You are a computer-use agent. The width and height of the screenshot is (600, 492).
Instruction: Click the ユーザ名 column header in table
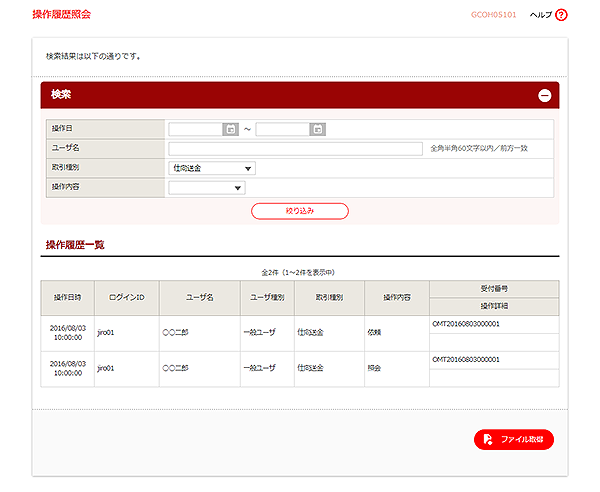pos(200,298)
